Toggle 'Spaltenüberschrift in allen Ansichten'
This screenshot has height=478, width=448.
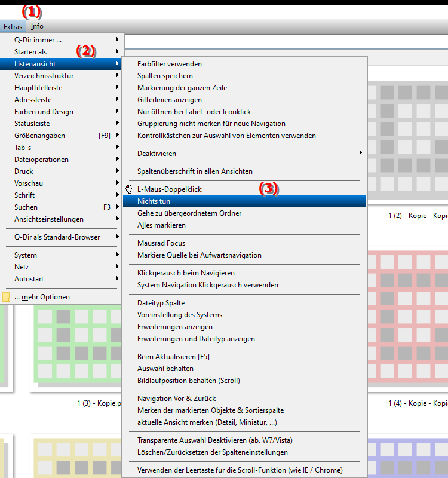244,171
